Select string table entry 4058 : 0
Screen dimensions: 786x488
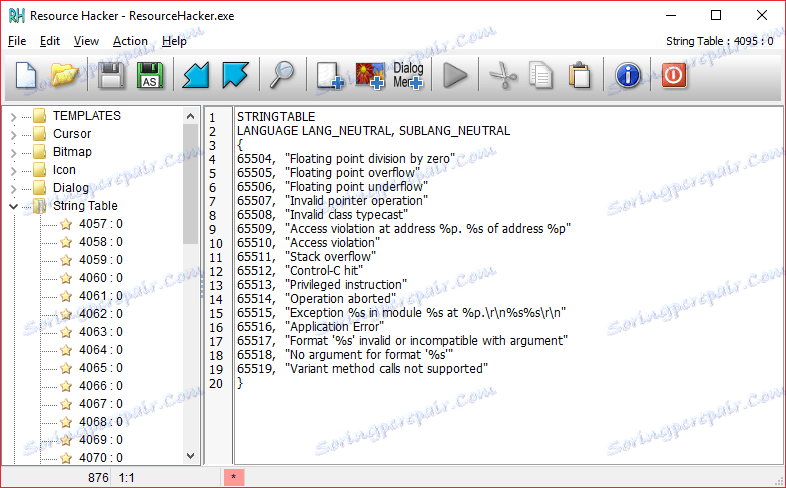pyautogui.click(x=101, y=242)
